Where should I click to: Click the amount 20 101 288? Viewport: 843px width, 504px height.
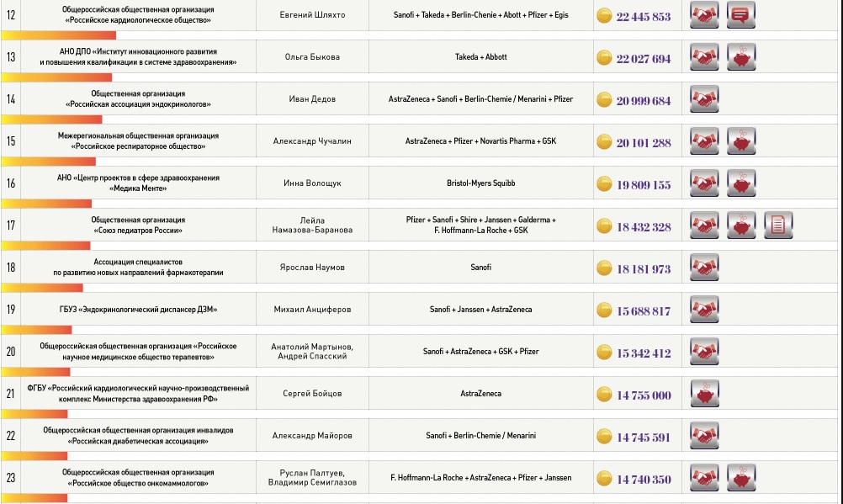[644, 142]
